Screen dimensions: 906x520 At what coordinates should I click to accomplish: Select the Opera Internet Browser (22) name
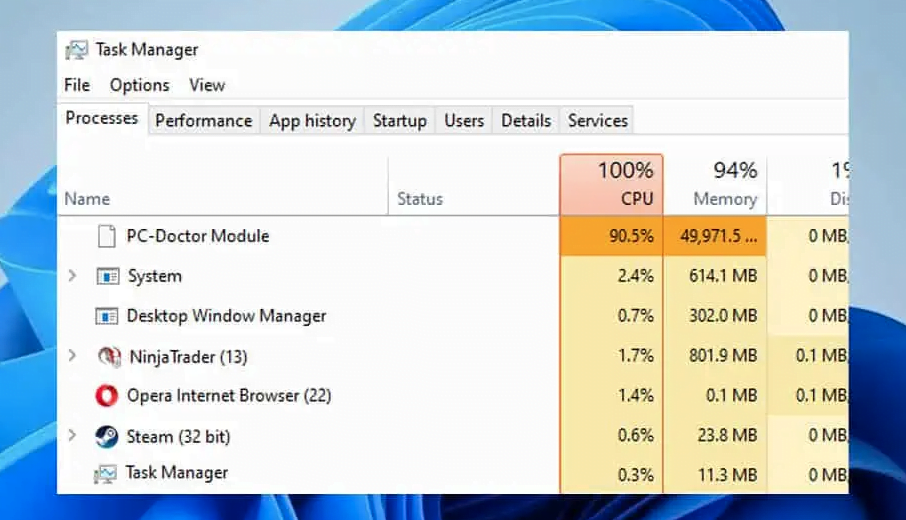(229, 396)
